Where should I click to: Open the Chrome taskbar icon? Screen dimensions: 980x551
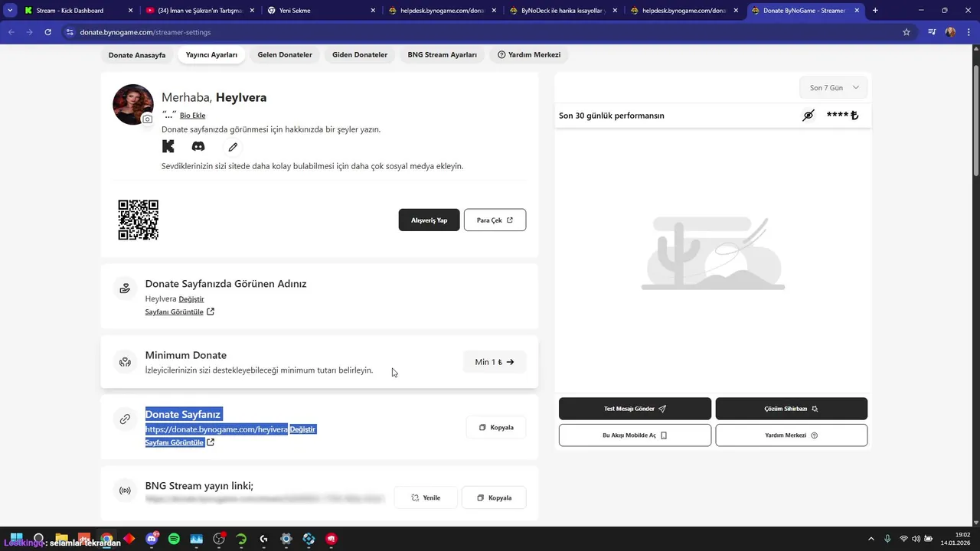(x=106, y=539)
